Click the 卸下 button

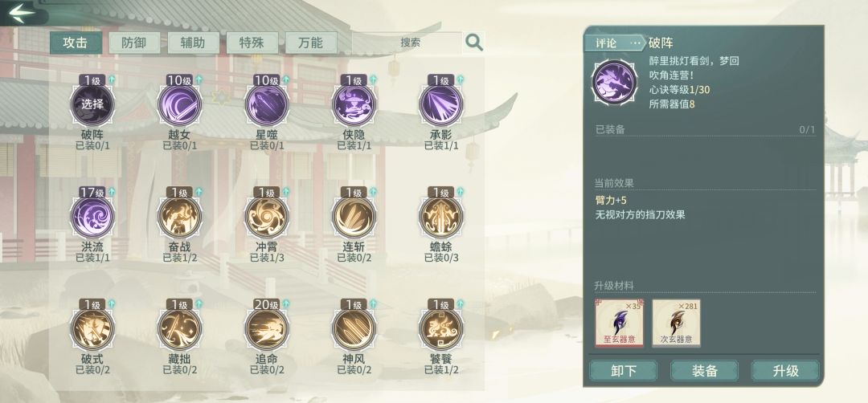coord(624,371)
